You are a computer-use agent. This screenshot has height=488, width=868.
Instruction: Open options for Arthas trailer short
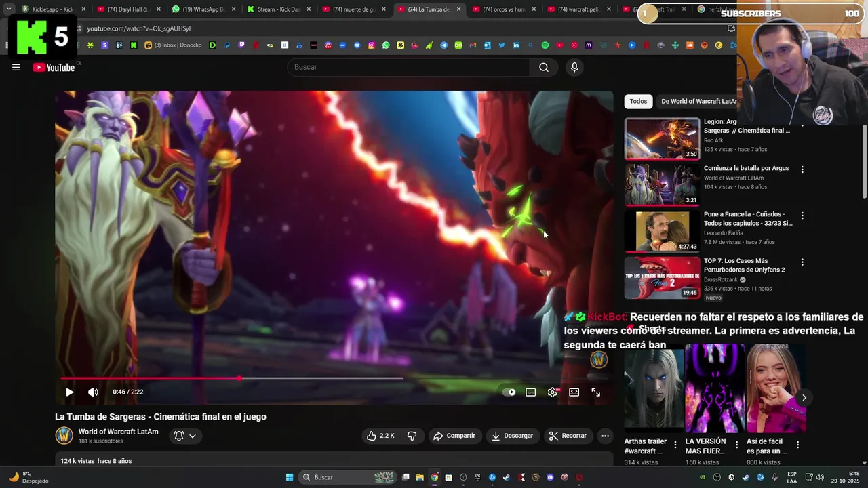pos(675,445)
